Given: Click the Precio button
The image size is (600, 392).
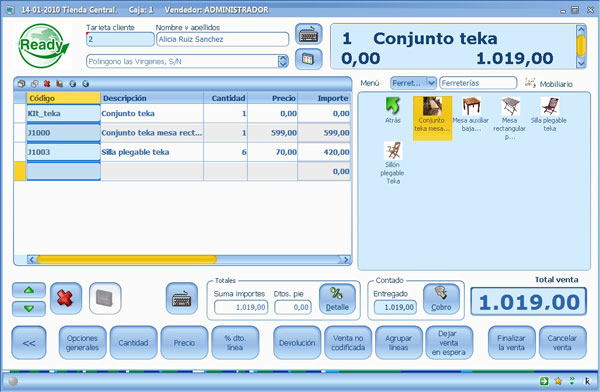Looking at the screenshot, I should (184, 343).
